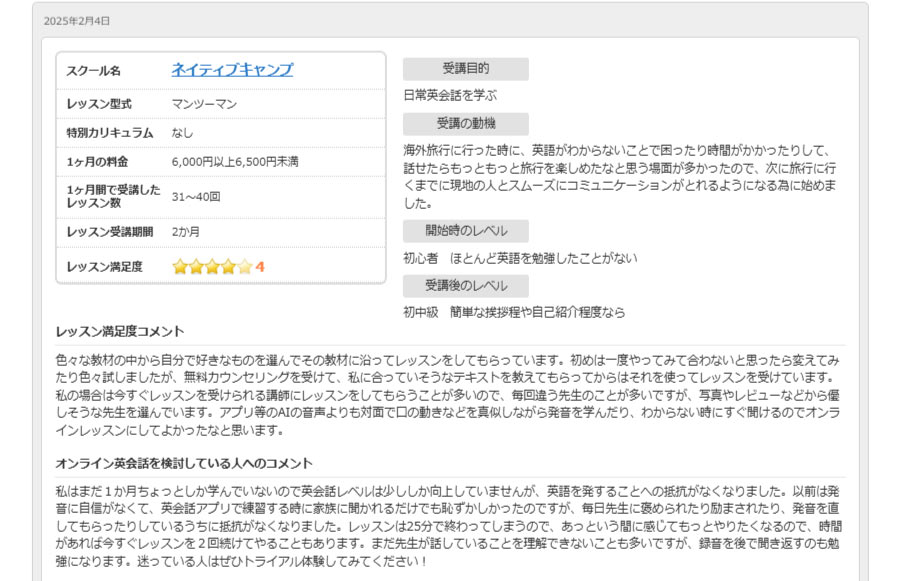Screen dimensions: 900x581
Task: Select the 受講の動機 header label
Action: pos(465,123)
